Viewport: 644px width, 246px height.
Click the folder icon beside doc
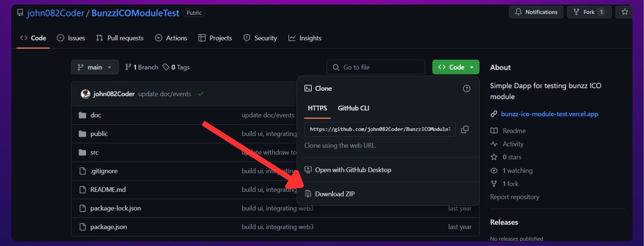[82, 115]
